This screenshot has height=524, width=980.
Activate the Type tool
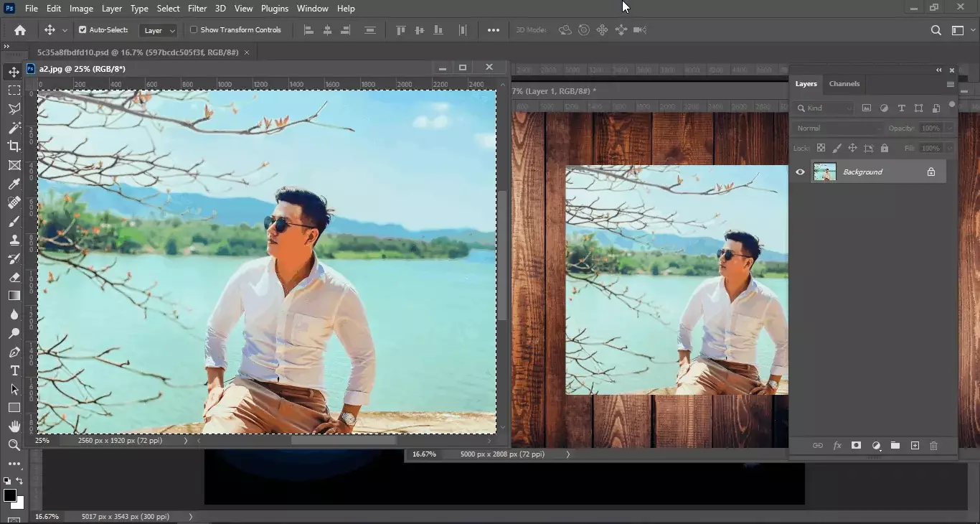tap(14, 371)
